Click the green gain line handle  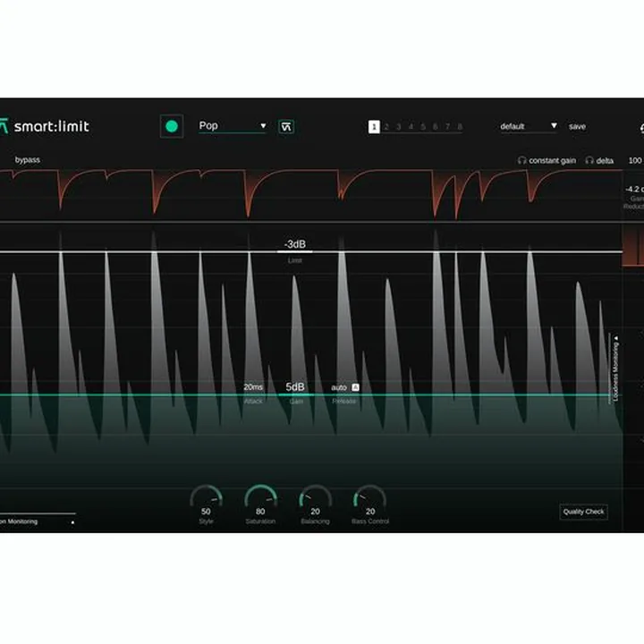click(x=296, y=394)
